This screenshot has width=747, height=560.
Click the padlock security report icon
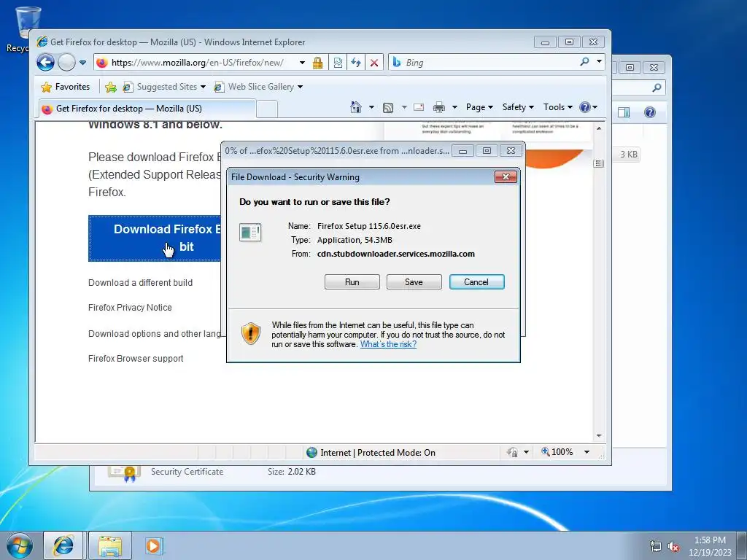[x=317, y=63]
